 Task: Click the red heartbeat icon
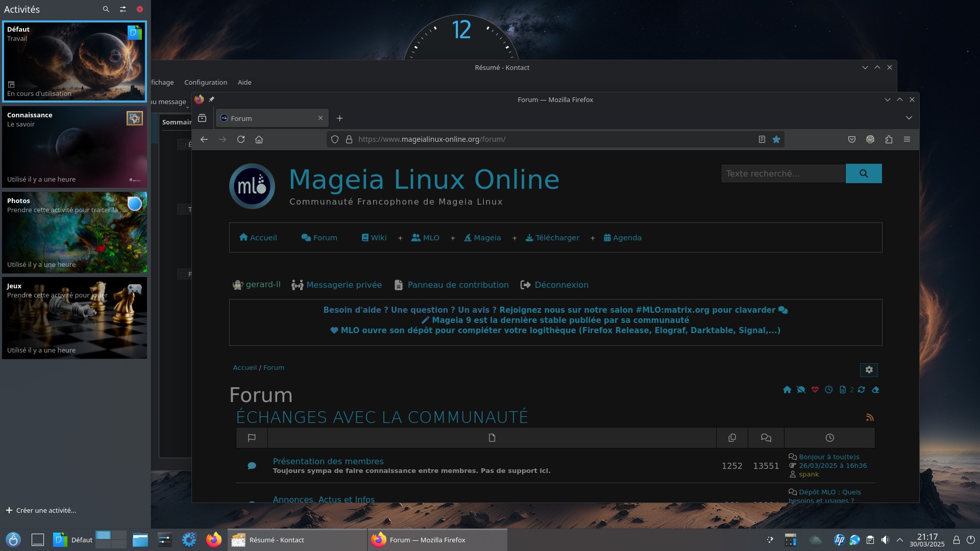click(x=815, y=390)
